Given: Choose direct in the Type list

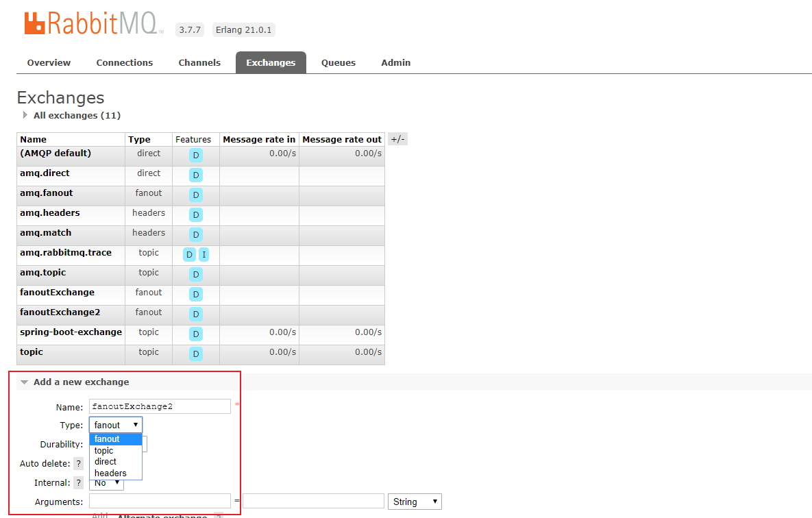Looking at the screenshot, I should point(116,462).
